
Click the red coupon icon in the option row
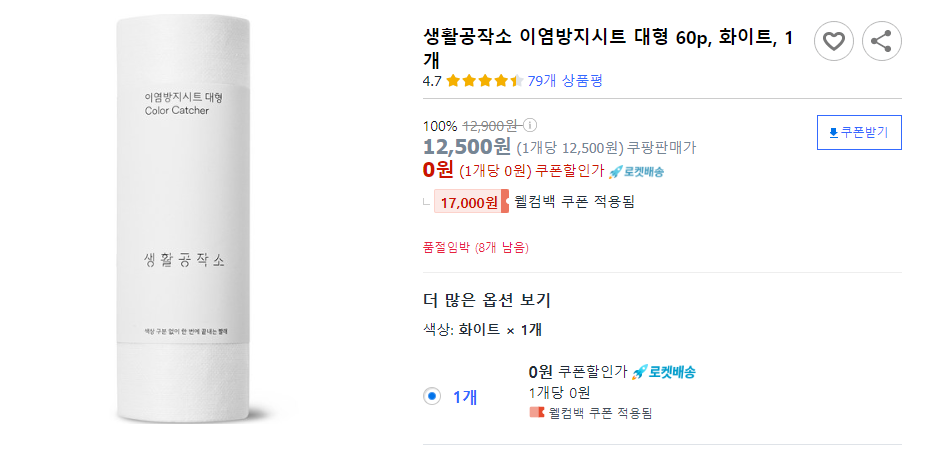(x=537, y=412)
